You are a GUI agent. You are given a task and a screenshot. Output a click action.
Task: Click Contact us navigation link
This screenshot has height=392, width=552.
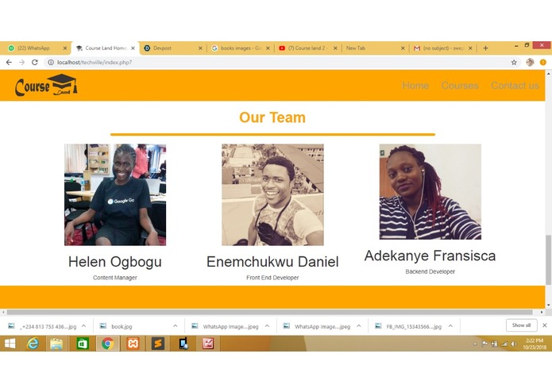[x=515, y=86]
